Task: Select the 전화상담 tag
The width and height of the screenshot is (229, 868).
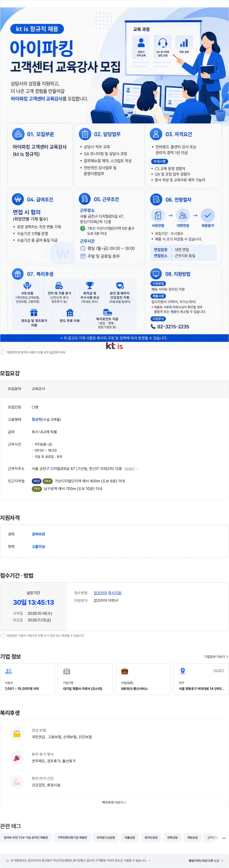Action: click(172, 838)
